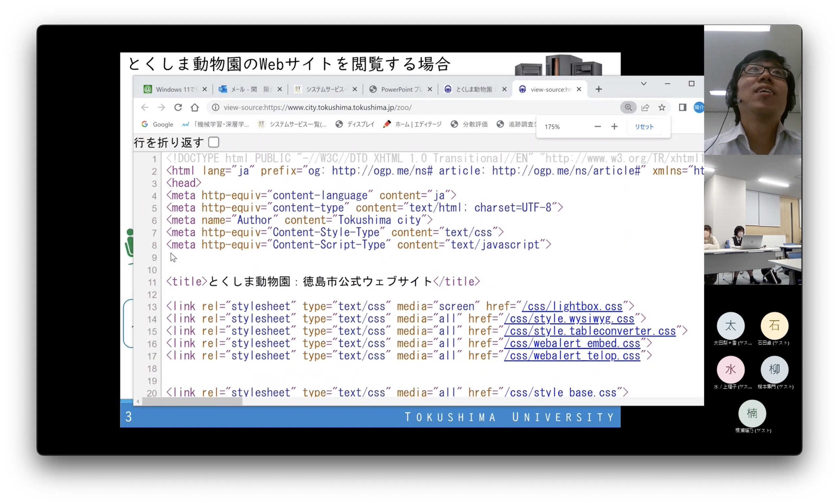
Task: Switch to the とくしま動物園 tab
Action: [x=475, y=89]
